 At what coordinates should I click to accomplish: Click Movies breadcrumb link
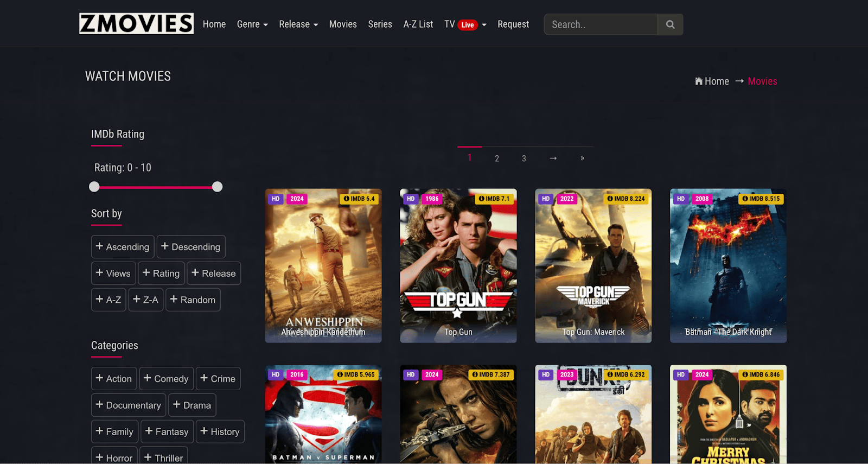coord(762,81)
